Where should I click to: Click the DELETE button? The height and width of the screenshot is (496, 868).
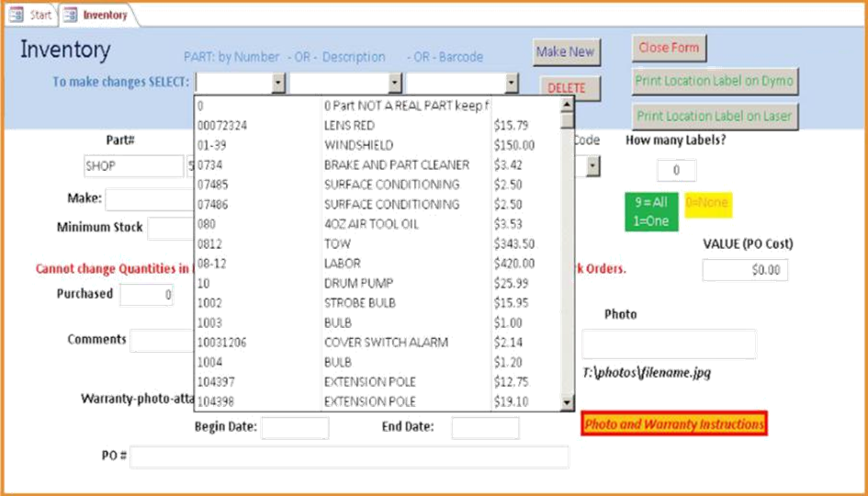point(569,88)
